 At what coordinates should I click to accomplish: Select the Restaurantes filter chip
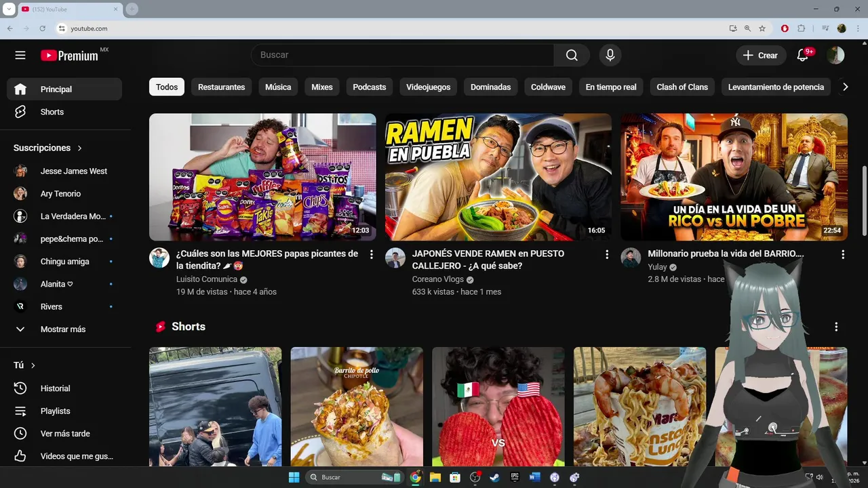point(222,87)
